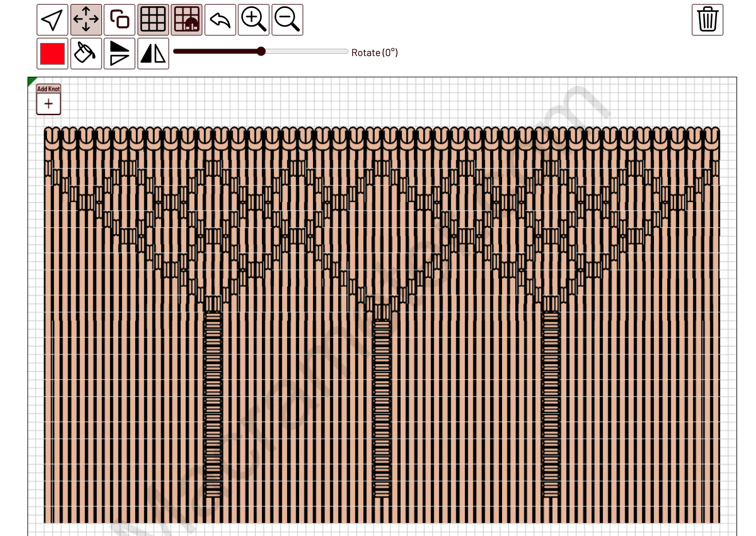Delete with the trash can icon

[707, 19]
